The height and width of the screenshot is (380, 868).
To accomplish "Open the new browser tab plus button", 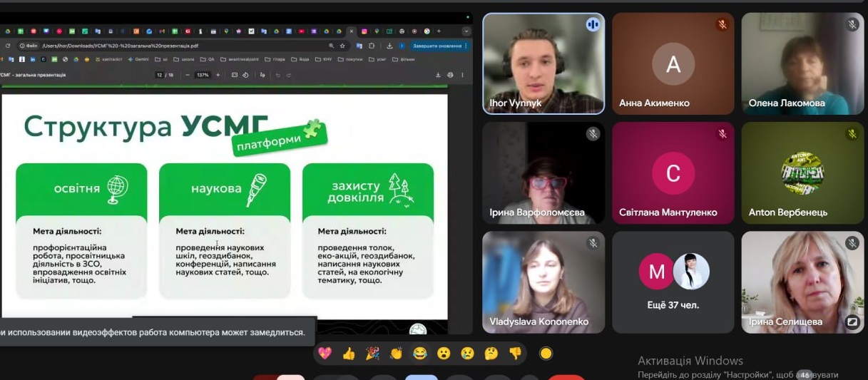I will point(439,31).
